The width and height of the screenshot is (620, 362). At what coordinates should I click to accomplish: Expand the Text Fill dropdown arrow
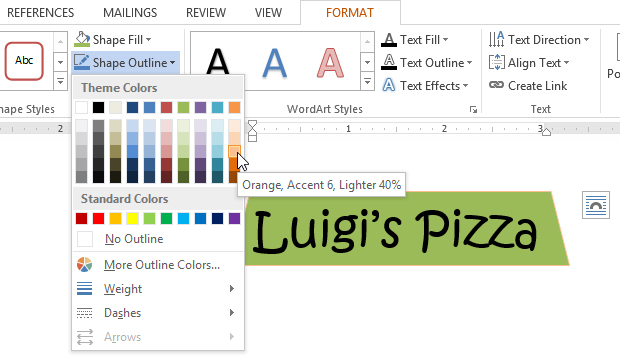pos(445,40)
